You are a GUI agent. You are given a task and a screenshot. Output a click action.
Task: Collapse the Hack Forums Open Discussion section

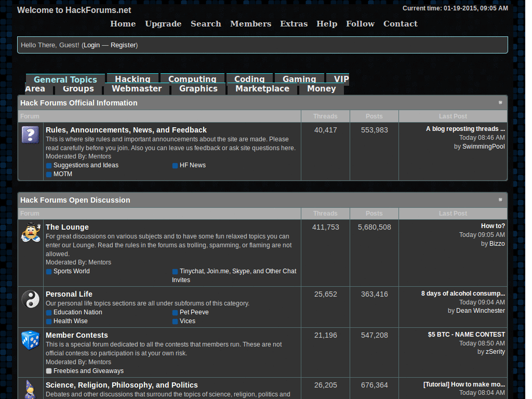click(x=500, y=200)
